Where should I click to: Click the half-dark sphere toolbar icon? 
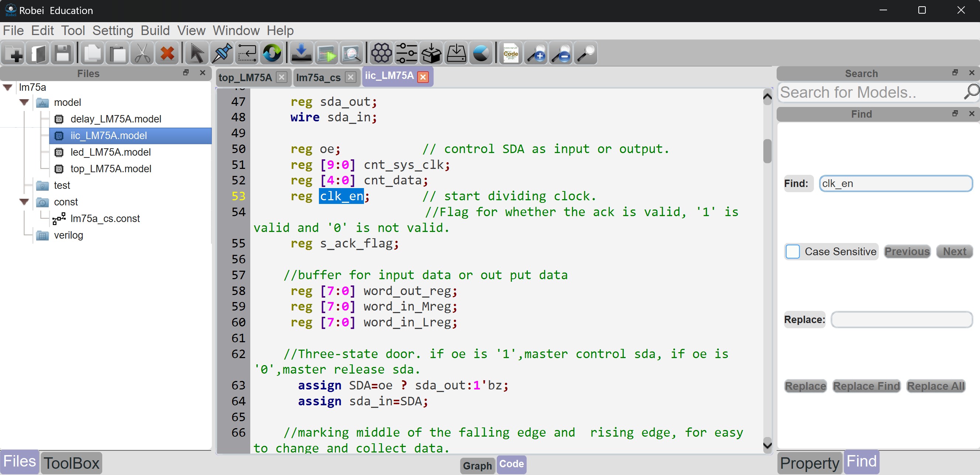[x=481, y=53]
